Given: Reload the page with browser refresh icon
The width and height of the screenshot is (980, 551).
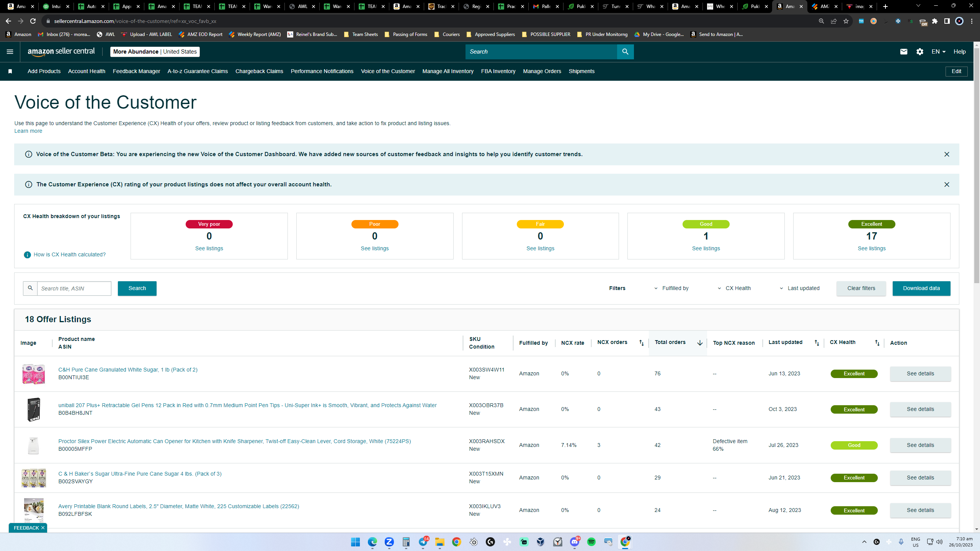Looking at the screenshot, I should (x=33, y=21).
